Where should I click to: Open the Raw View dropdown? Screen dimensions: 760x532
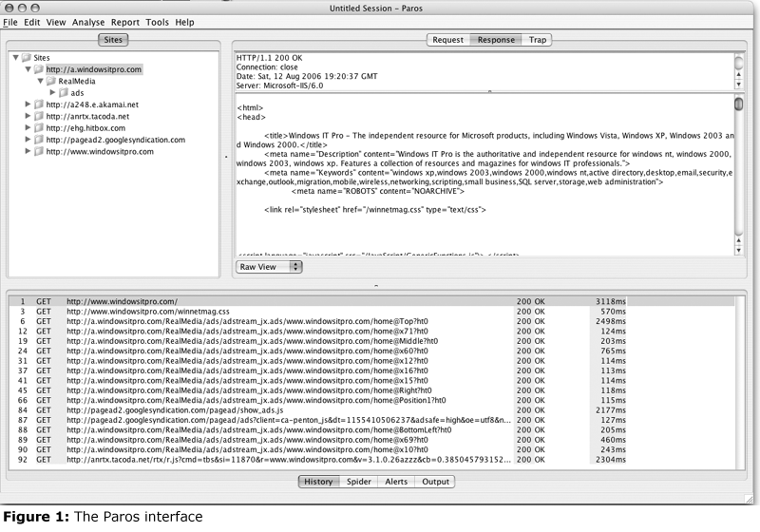(269, 267)
